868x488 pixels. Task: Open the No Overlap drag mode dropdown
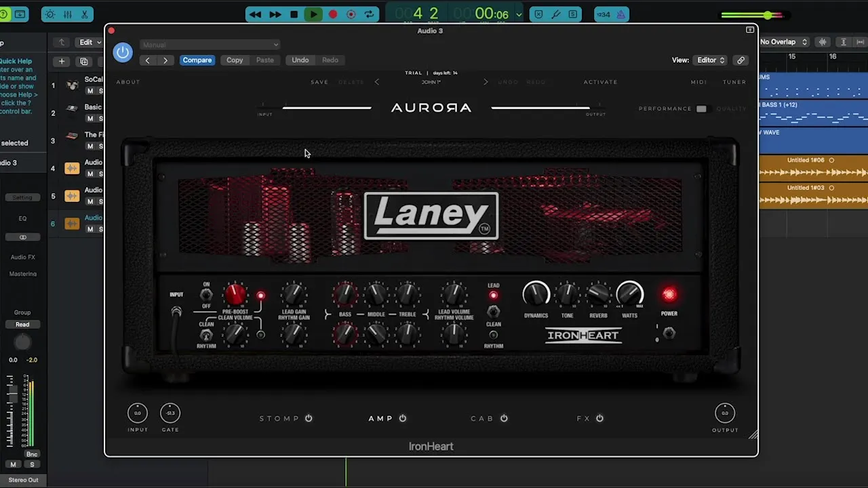click(x=783, y=42)
